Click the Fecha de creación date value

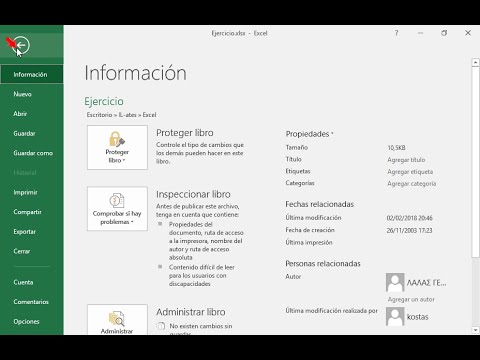pyautogui.click(x=409, y=230)
